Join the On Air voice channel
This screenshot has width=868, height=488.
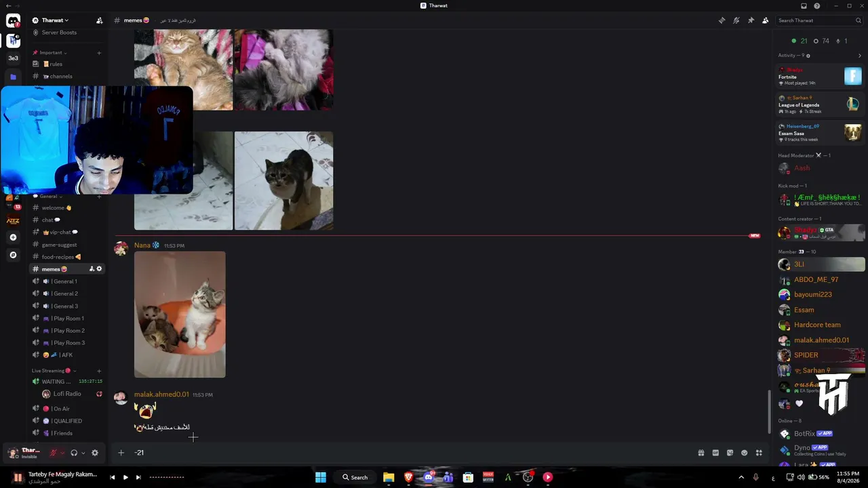click(67, 409)
